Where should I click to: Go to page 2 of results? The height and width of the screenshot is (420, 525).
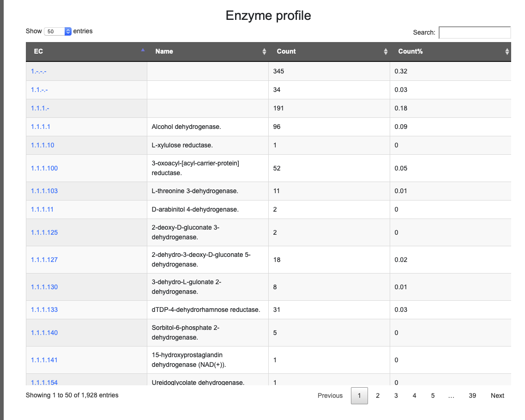[x=378, y=396]
